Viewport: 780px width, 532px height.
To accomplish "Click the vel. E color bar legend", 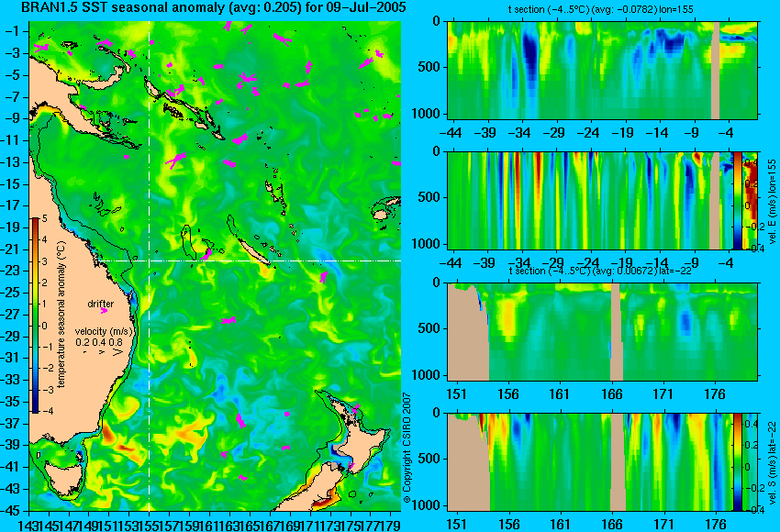I will coord(737,200).
